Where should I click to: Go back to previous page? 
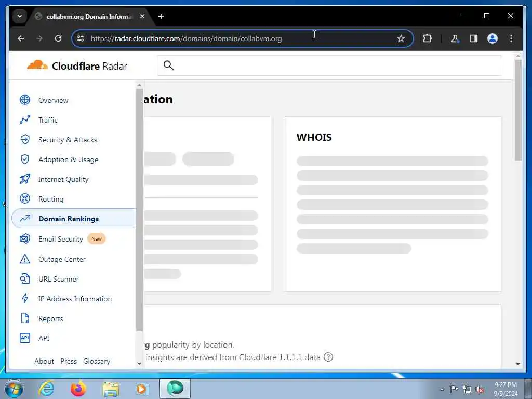pos(21,38)
